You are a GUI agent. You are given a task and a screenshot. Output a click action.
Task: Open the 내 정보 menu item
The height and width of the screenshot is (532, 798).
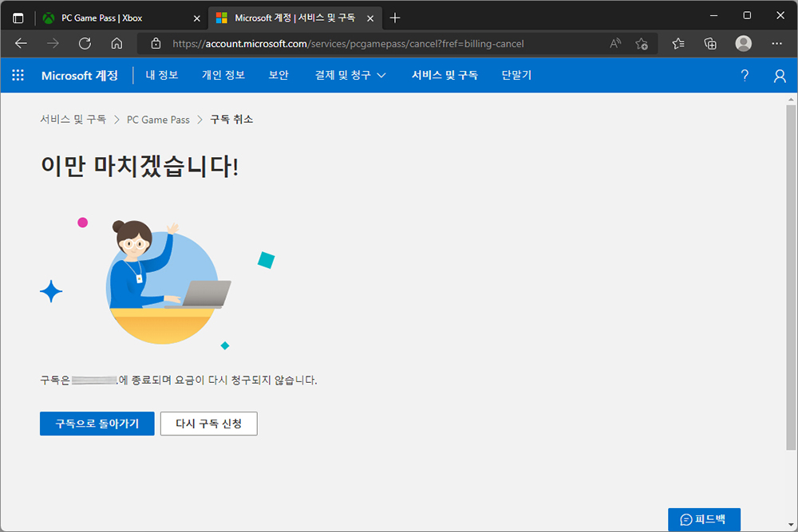pyautogui.click(x=162, y=75)
